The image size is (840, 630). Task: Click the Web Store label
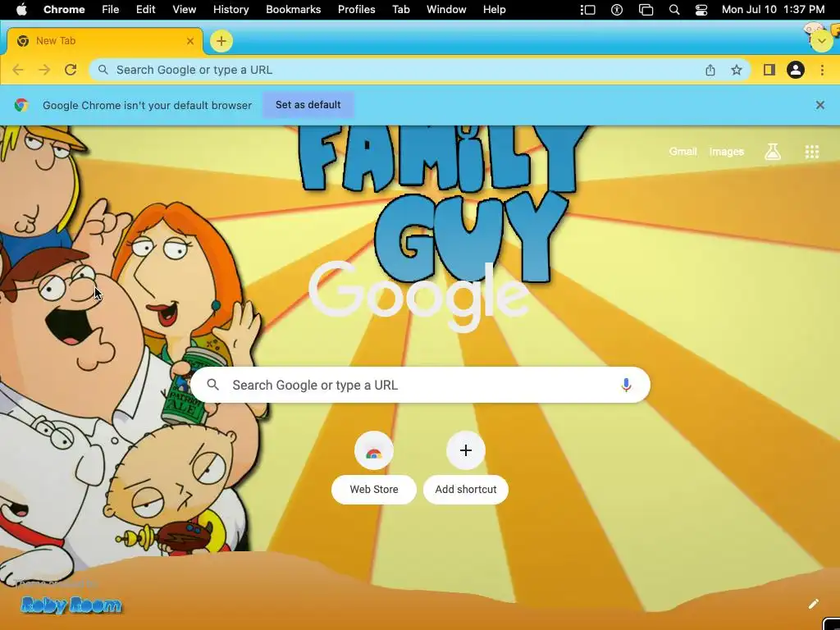374,490
